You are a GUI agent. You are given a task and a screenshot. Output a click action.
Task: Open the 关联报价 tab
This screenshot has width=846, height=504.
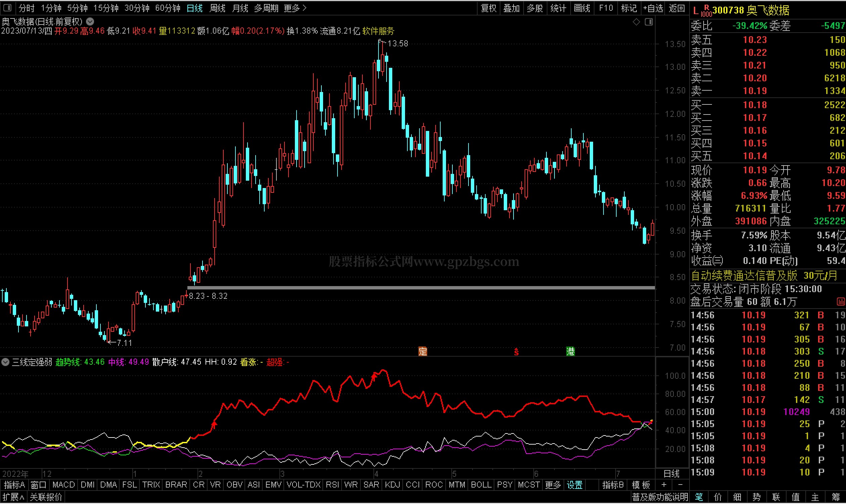46,498
